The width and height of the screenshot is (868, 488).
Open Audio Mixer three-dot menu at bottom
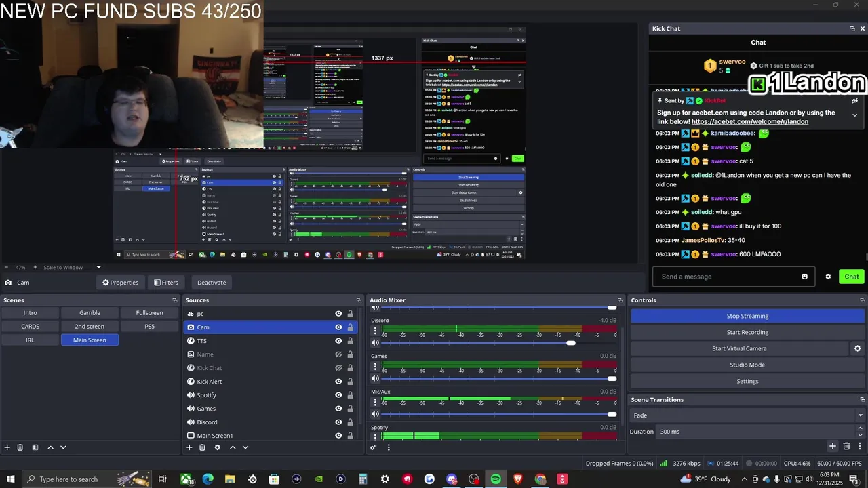point(389,447)
